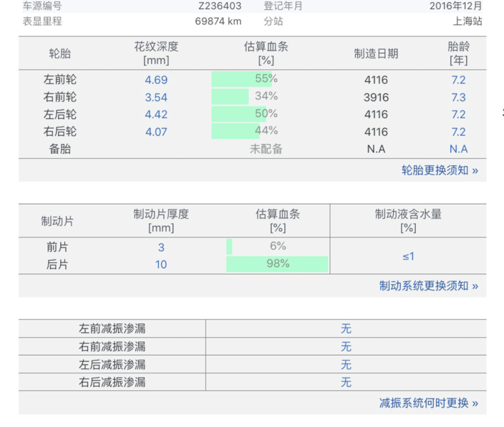
Task: Click the 备胎 tire age N.A value
Action: coord(458,149)
